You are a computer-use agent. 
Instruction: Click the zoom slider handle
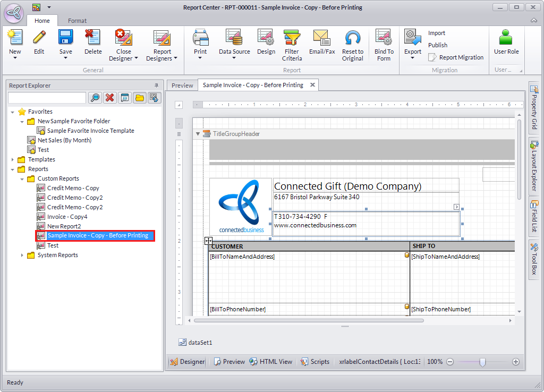click(482, 362)
